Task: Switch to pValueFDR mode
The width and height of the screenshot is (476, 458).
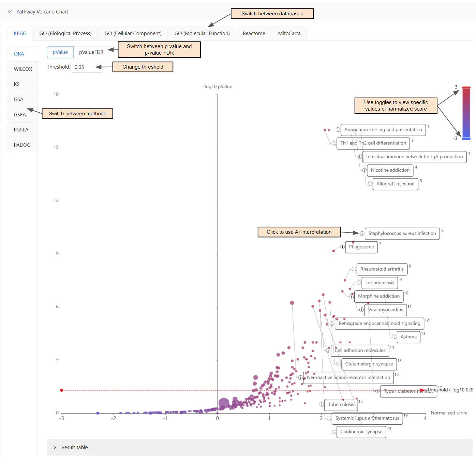Action: (91, 52)
